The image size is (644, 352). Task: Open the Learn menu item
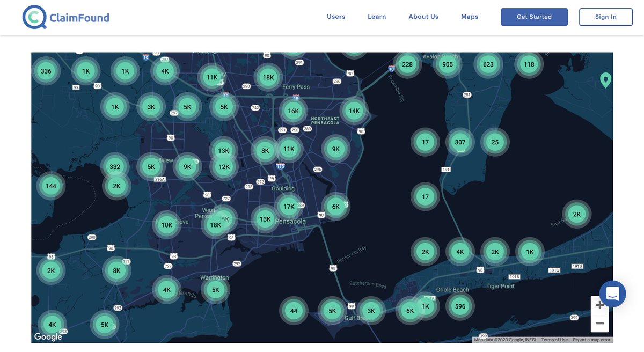tap(377, 17)
